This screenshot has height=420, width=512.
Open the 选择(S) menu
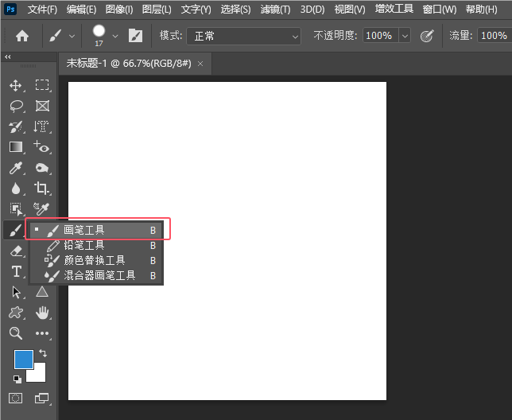pyautogui.click(x=236, y=10)
